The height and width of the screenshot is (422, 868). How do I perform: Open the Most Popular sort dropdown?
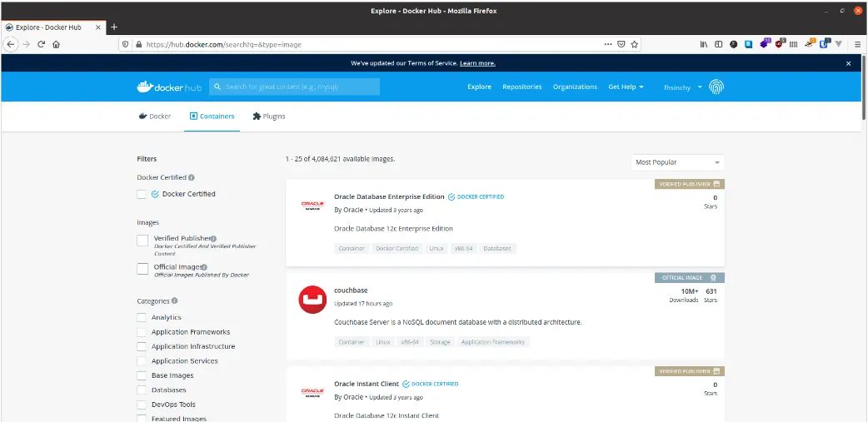tap(677, 162)
